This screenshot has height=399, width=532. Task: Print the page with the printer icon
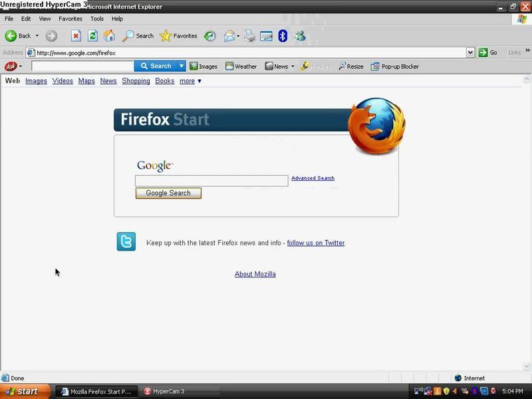(x=250, y=36)
